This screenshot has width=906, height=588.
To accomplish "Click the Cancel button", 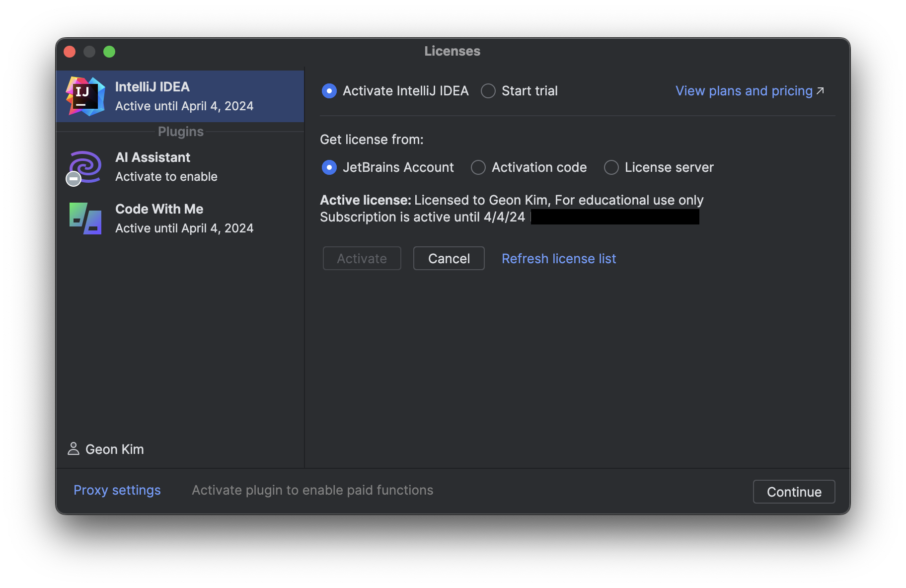I will [449, 258].
